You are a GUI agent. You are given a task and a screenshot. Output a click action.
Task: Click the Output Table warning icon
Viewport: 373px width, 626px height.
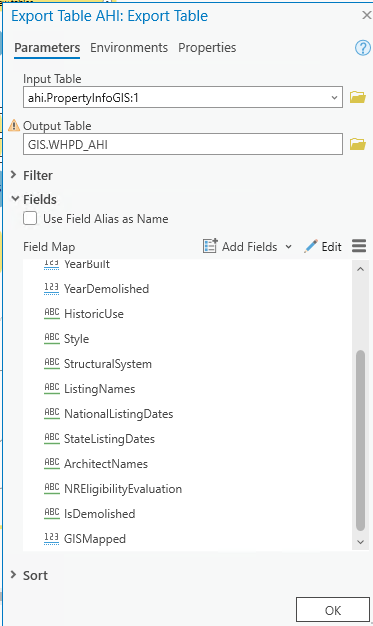(x=14, y=125)
